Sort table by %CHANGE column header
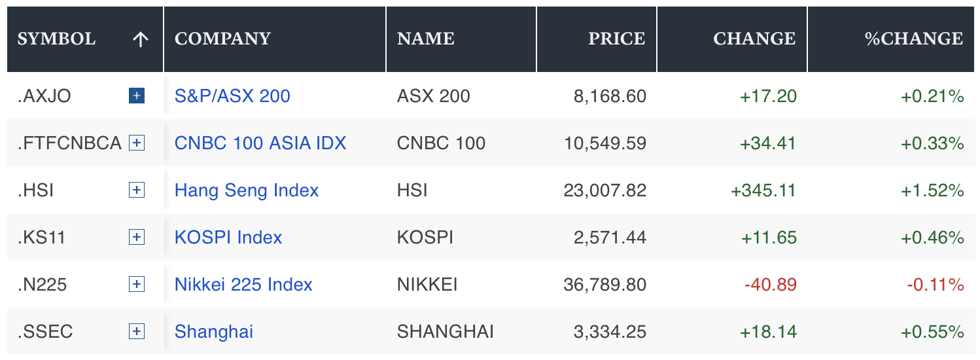 tap(914, 39)
